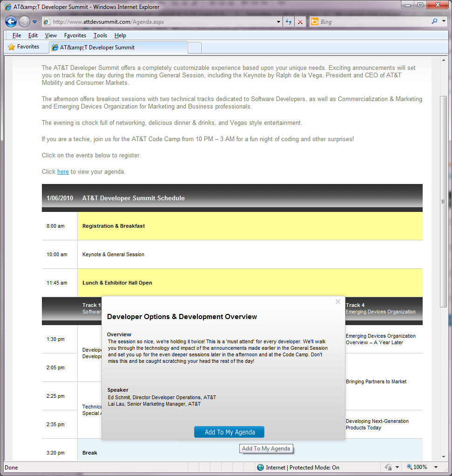
Task: Expand the address bar history dropdown
Action: tap(278, 22)
